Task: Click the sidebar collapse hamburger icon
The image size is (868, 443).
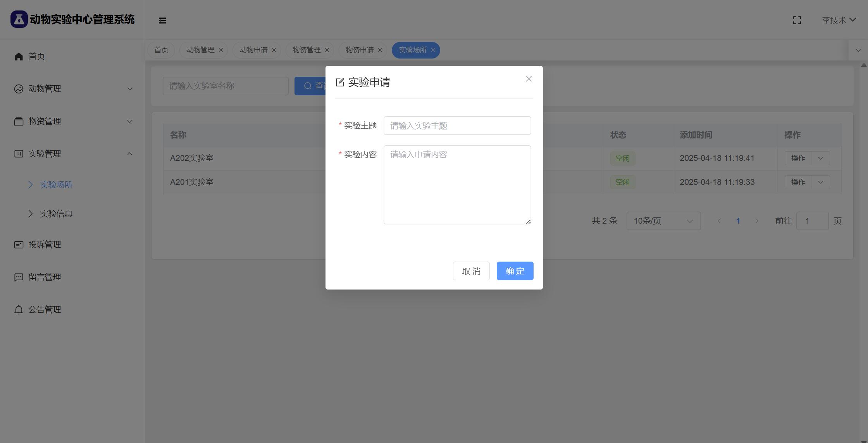Action: point(162,21)
